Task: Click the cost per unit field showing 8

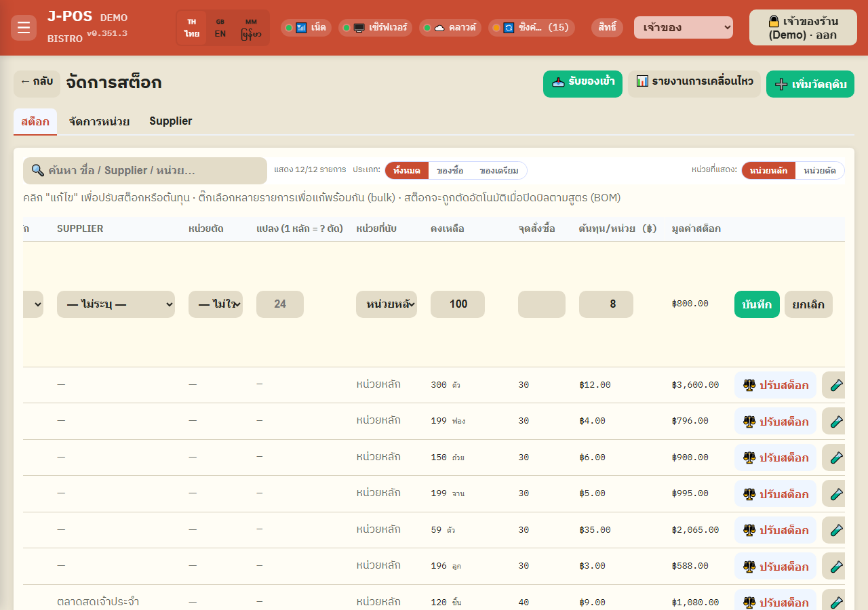Action: coord(606,304)
